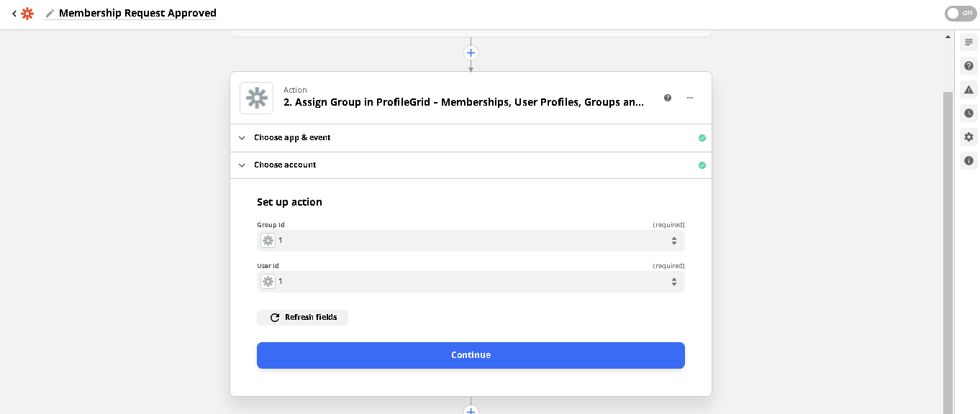Click plus button above the action step

tap(471, 53)
